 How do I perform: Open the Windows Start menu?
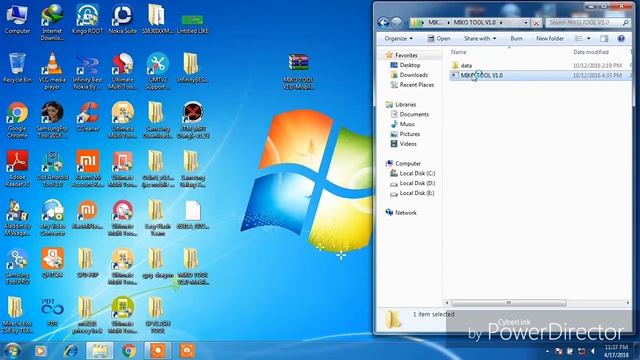coord(11,351)
